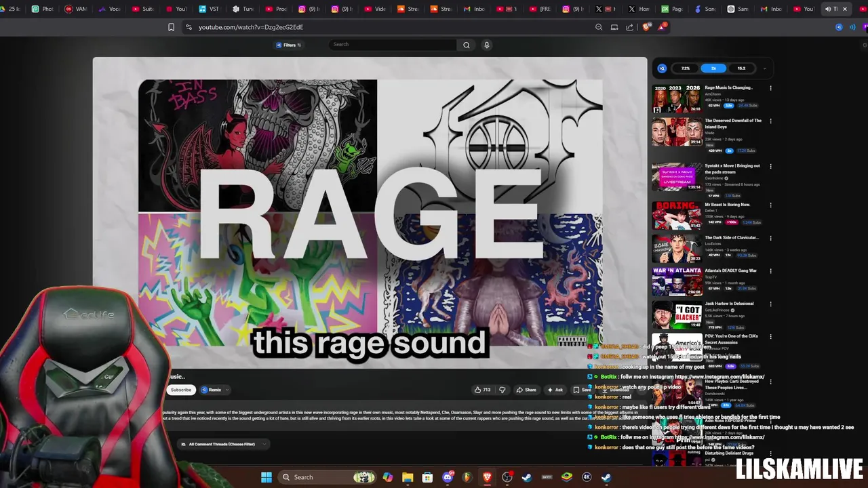Viewport: 868px width, 488px height.
Task: Click the Ask button under video
Action: point(555,390)
